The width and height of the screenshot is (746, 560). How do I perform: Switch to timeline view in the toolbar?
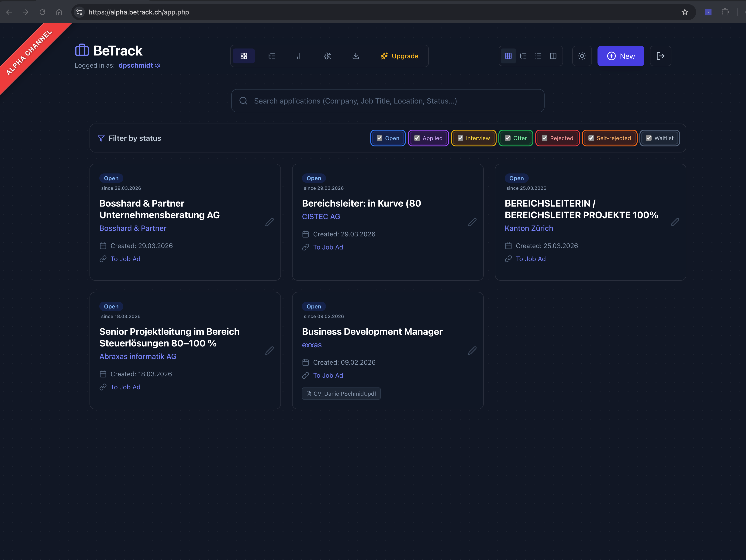(x=272, y=56)
